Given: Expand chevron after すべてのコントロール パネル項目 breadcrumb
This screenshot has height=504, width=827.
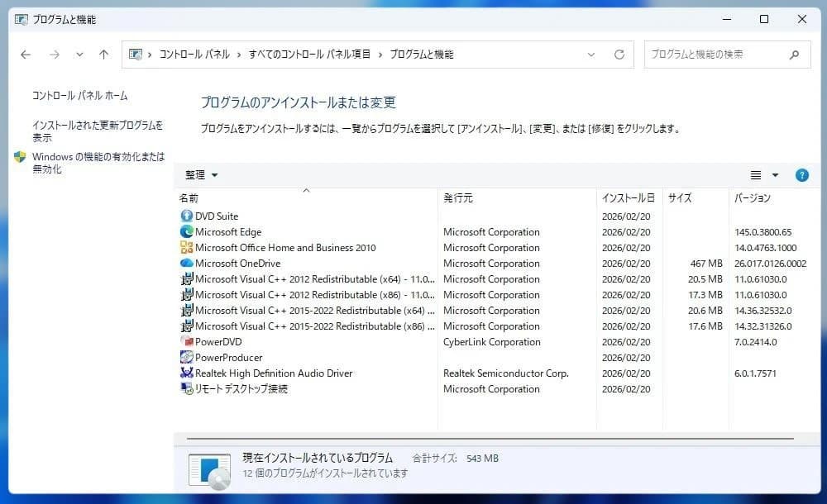Looking at the screenshot, I should [380, 55].
